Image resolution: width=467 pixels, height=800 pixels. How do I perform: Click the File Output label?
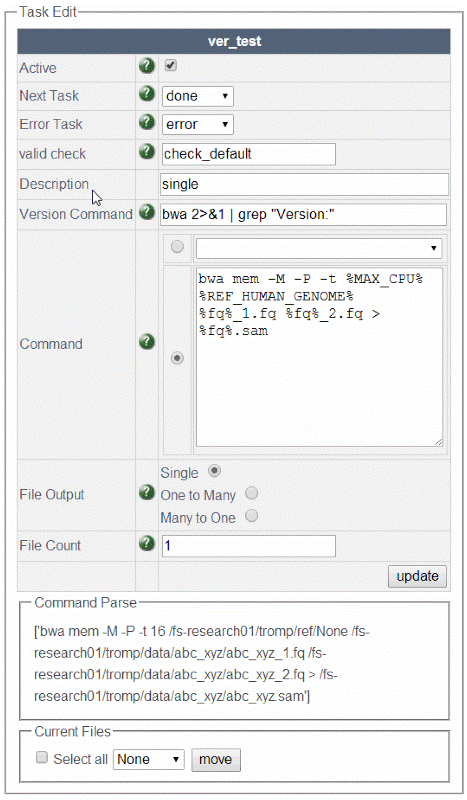coord(52,494)
